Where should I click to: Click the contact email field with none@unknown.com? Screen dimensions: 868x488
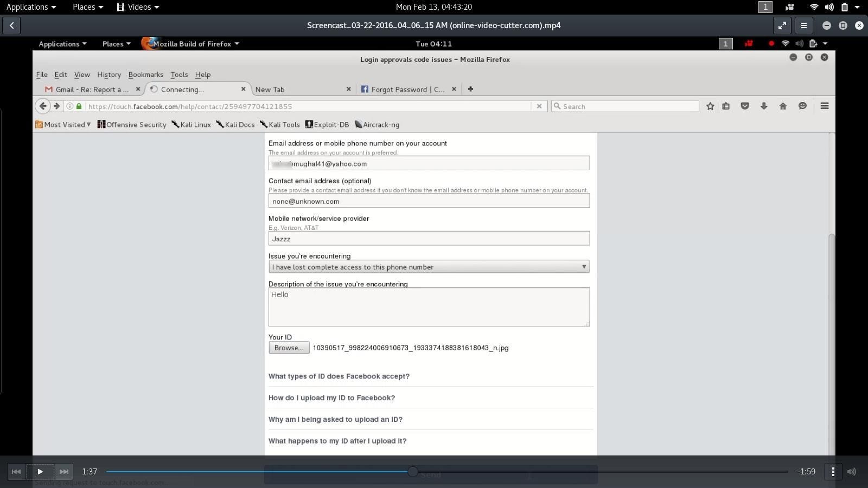click(x=429, y=201)
